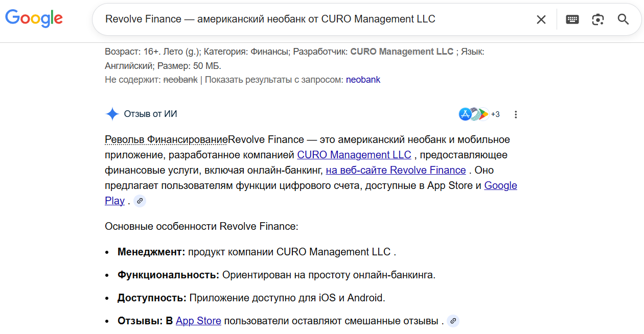Show results including the word neobank

(363, 80)
